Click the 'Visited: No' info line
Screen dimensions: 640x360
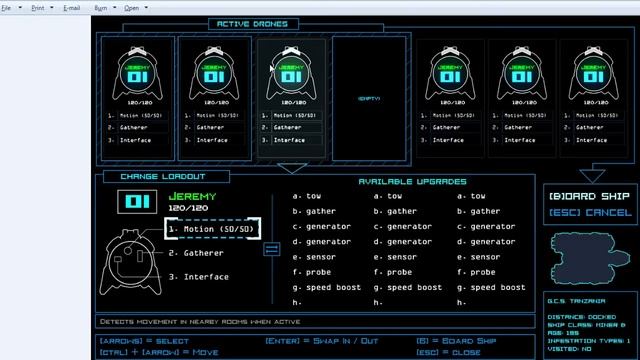pyautogui.click(x=569, y=349)
